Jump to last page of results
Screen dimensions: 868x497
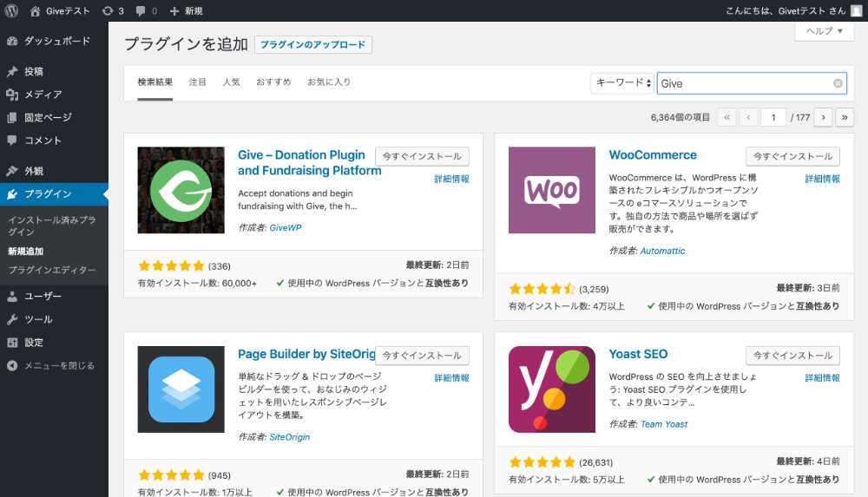(845, 117)
